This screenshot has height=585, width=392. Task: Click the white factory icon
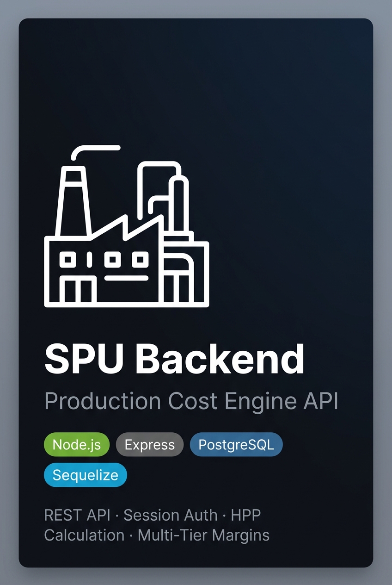point(127,226)
